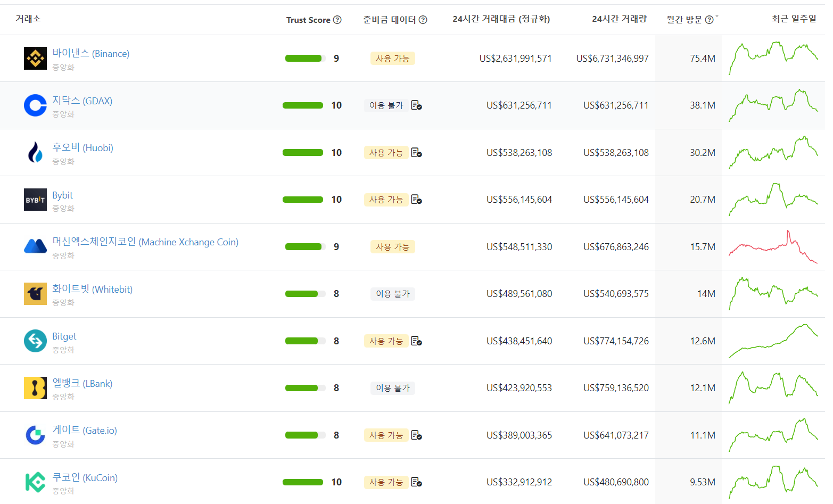Click Binance monthly visits 75.4M

703,59
